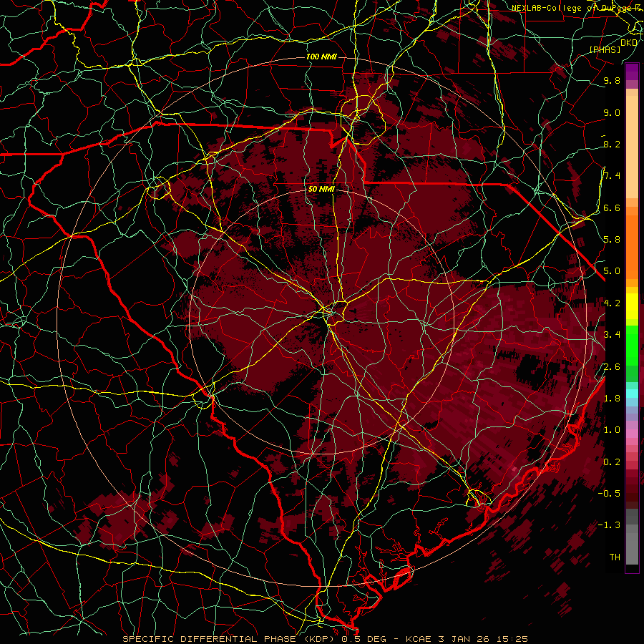This screenshot has width=644, height=644.
Task: Click the 50 NMI range ring label
Action: click(x=321, y=190)
